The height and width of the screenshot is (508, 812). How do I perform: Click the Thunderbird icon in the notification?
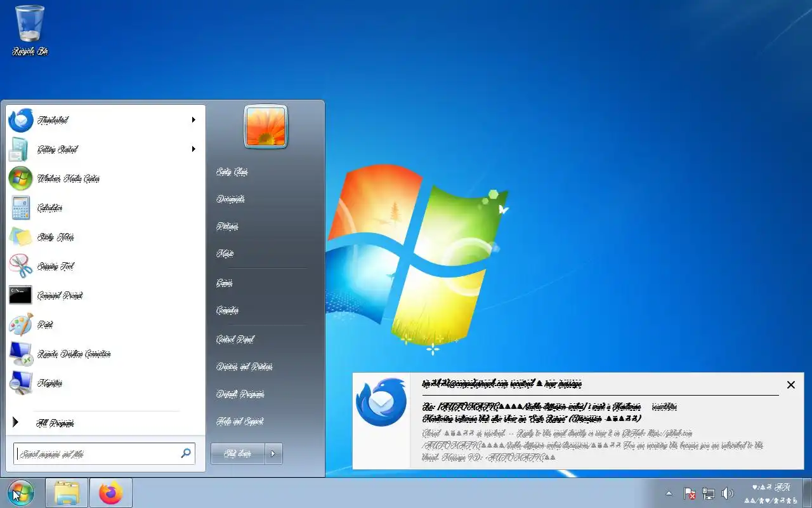coord(381,403)
